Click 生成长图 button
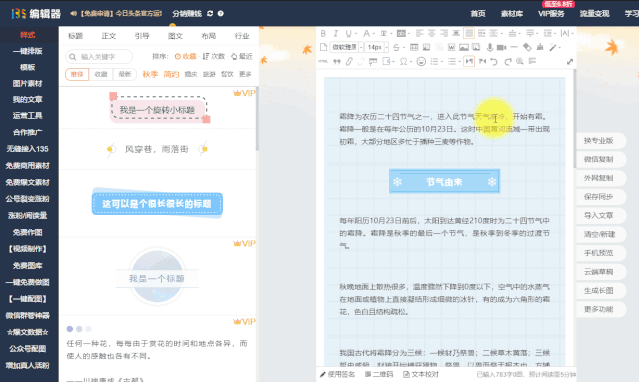 599,291
